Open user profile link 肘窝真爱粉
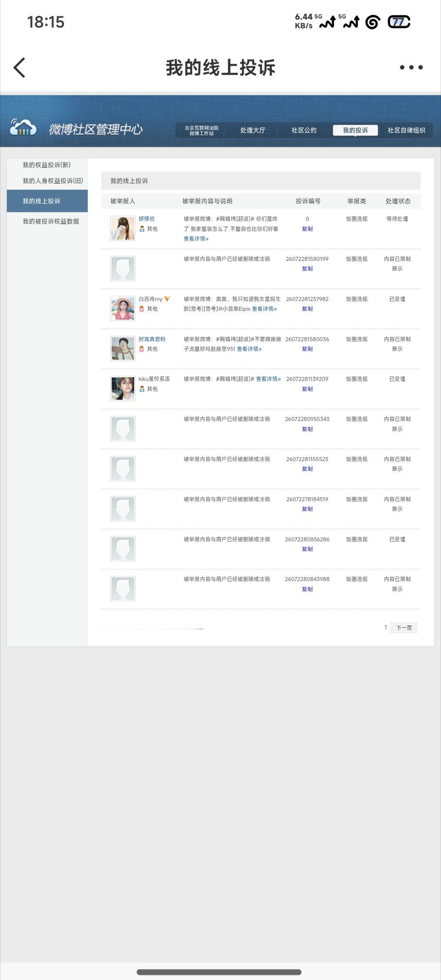This screenshot has width=441, height=980. coord(152,339)
